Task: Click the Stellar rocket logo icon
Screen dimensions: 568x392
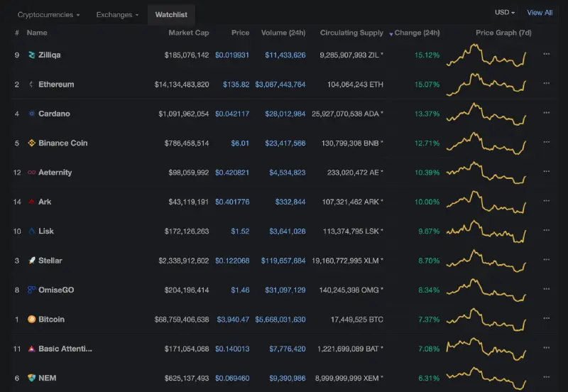Action: click(x=31, y=261)
